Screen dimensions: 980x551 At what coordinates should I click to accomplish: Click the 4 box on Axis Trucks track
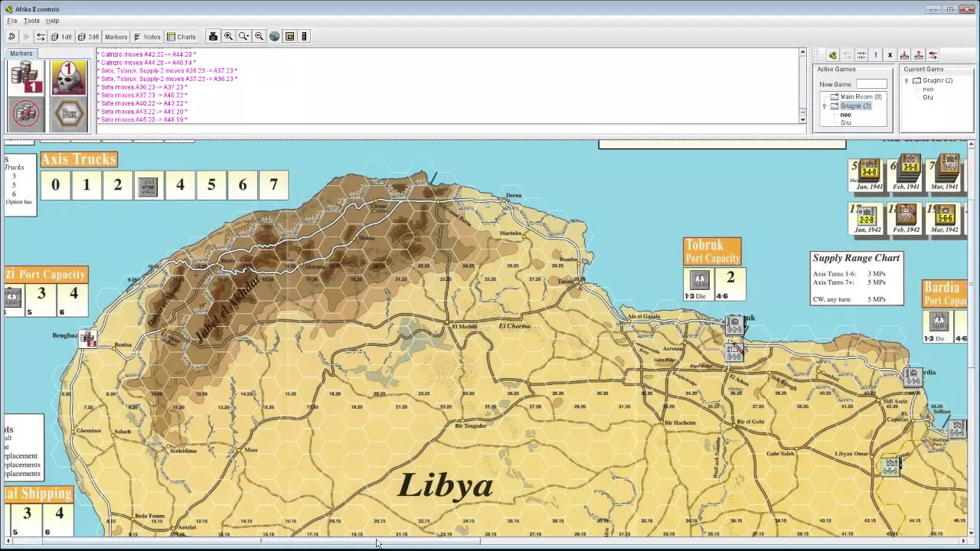tap(180, 185)
